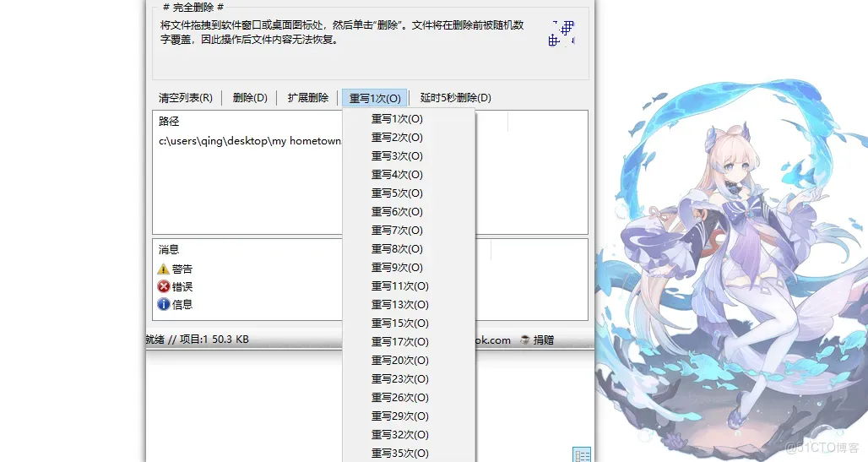
Task: Click the 警告 message label
Action: coord(182,269)
